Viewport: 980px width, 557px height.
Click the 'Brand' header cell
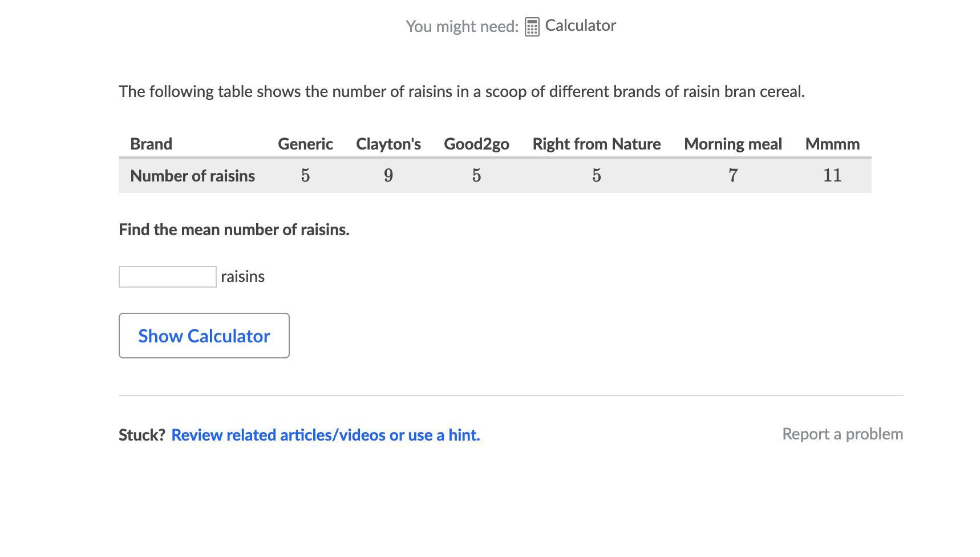(151, 144)
